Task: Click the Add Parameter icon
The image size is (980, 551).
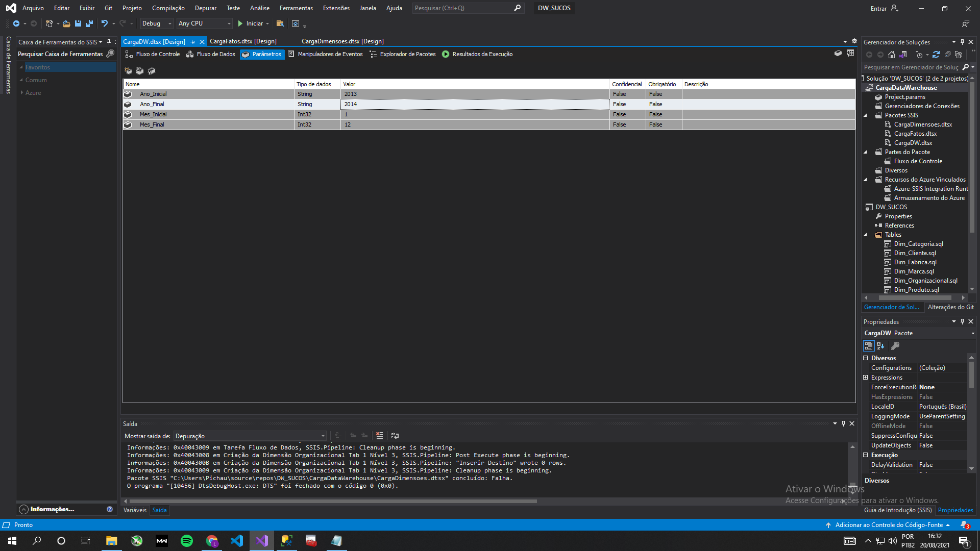Action: click(x=128, y=71)
